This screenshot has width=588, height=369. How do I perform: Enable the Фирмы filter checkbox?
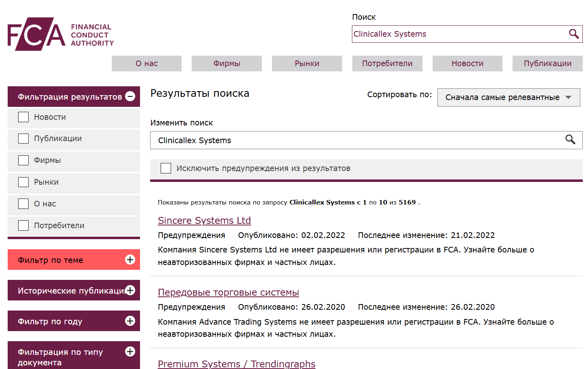(x=23, y=160)
